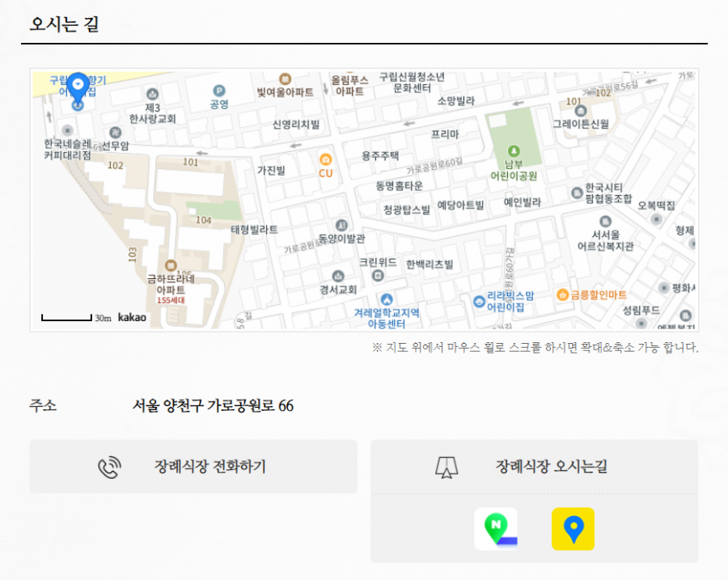728x580 pixels.
Task: Click the blue location pin marker
Action: [x=78, y=85]
